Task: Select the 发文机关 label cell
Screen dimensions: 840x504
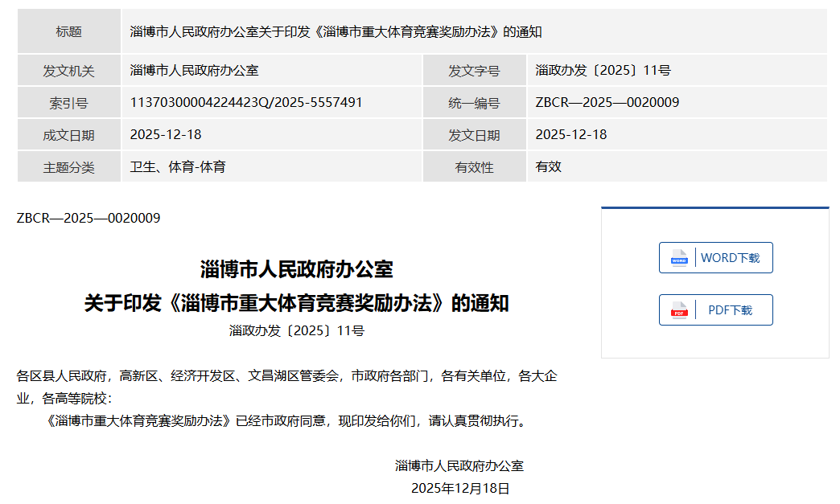Action: tap(68, 71)
